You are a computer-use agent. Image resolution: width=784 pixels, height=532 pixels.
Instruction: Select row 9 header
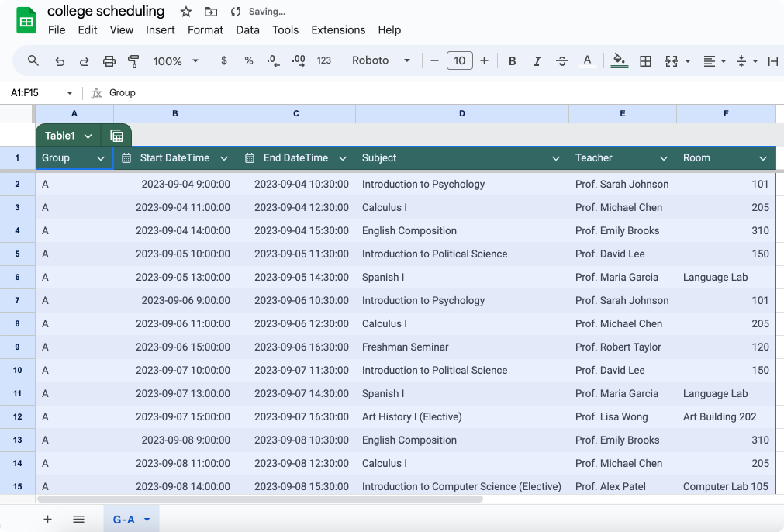click(18, 347)
